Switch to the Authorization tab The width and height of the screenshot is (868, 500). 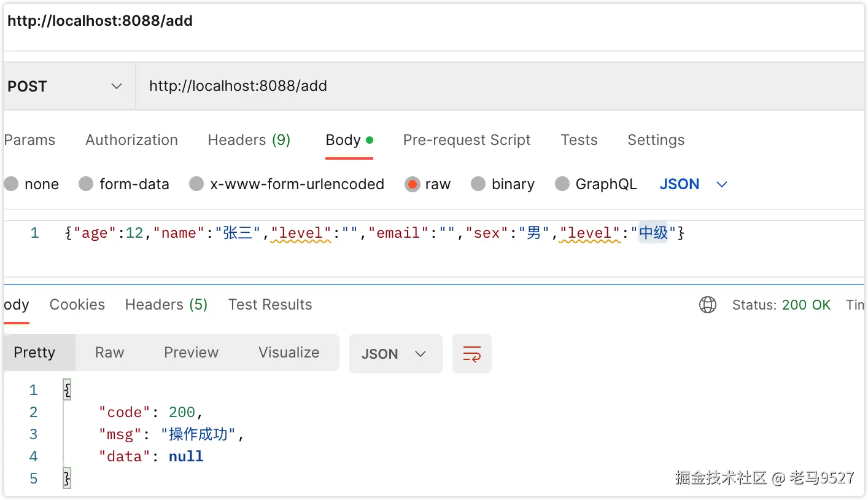click(131, 140)
